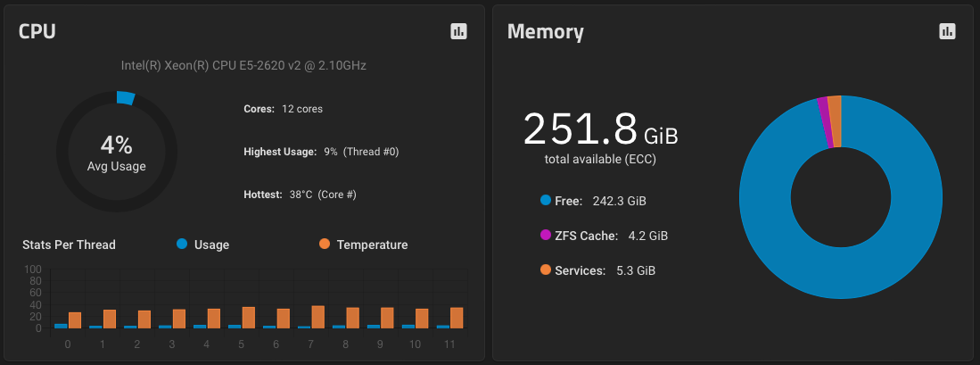Click thread 7 temperature bar
Image resolution: width=980 pixels, height=365 pixels.
(x=318, y=317)
